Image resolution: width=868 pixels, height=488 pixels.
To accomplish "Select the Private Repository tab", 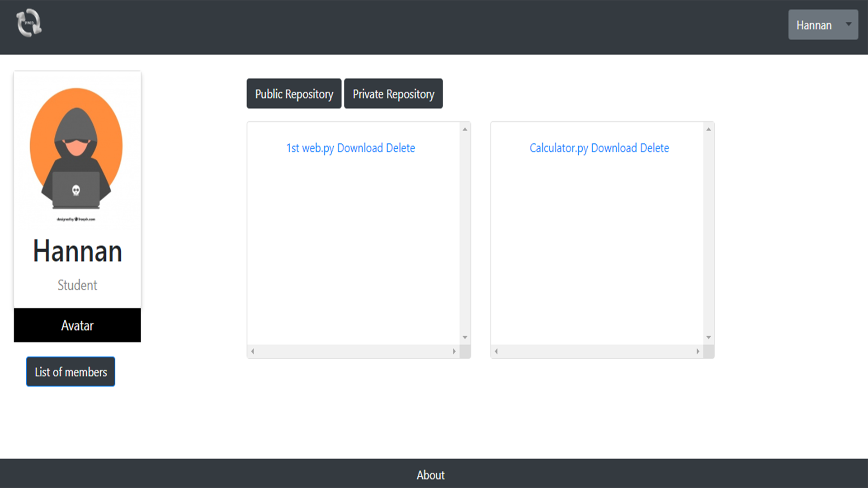I will tap(393, 94).
